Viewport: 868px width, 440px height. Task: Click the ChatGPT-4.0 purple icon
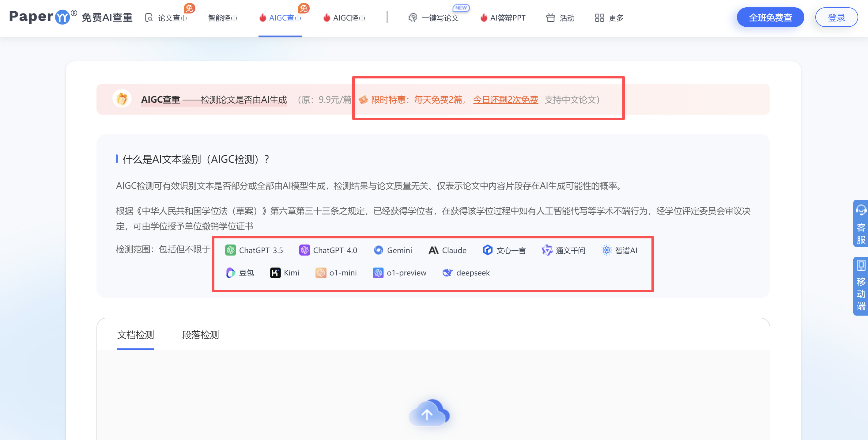[x=305, y=250]
